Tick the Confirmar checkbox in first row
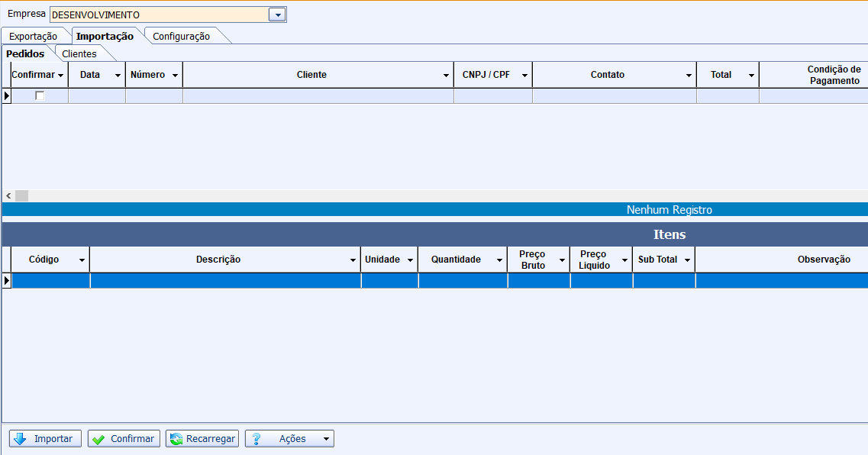 (40, 96)
